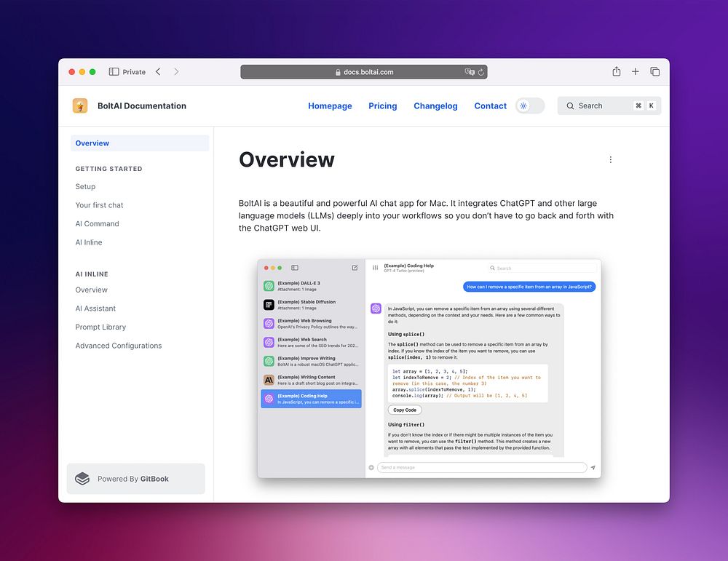Click the lock icon in address bar

(338, 72)
